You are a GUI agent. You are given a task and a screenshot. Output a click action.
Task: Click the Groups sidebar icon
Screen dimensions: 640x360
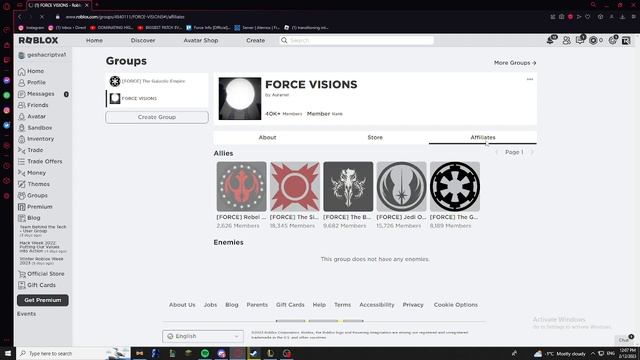coord(22,196)
